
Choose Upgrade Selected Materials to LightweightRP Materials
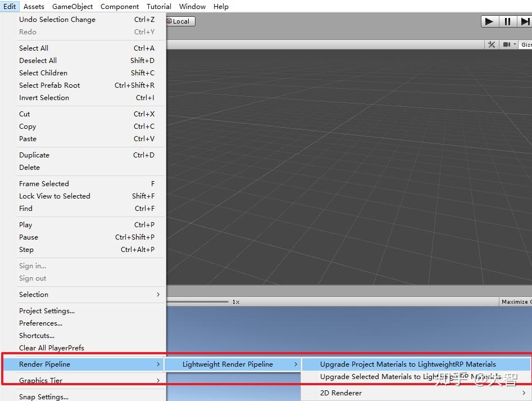[x=416, y=377]
